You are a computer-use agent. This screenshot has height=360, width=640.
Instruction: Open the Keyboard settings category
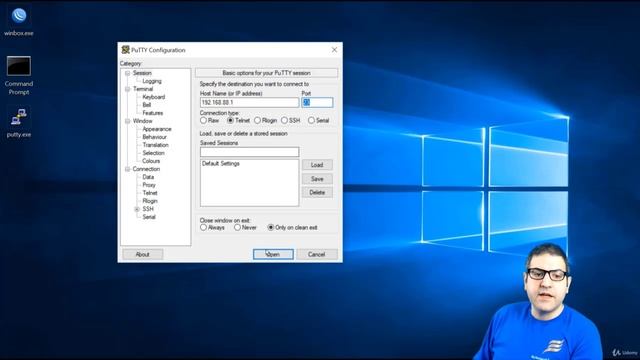click(153, 97)
